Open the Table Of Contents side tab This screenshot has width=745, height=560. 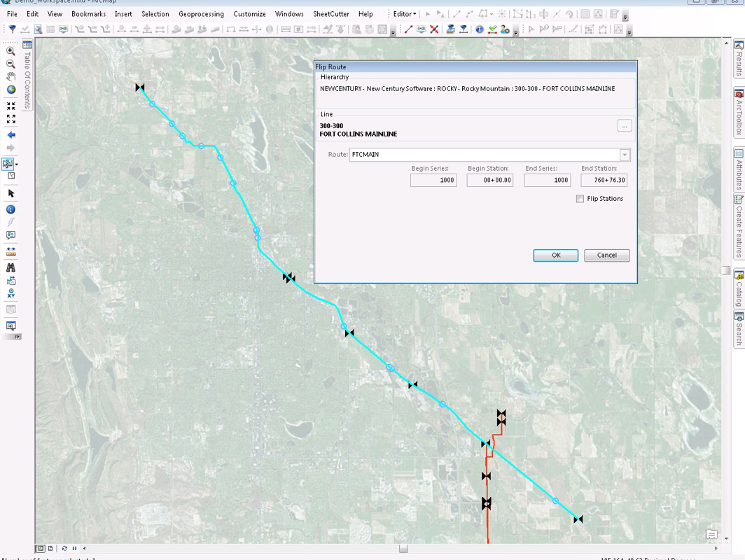(27, 75)
